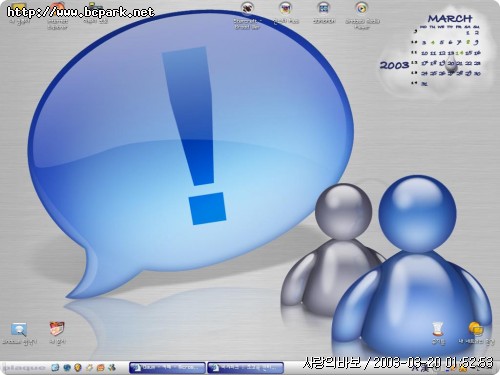Switch to the Daum window taskbar button
Image resolution: width=500 pixels, height=375 pixels.
click(x=167, y=368)
